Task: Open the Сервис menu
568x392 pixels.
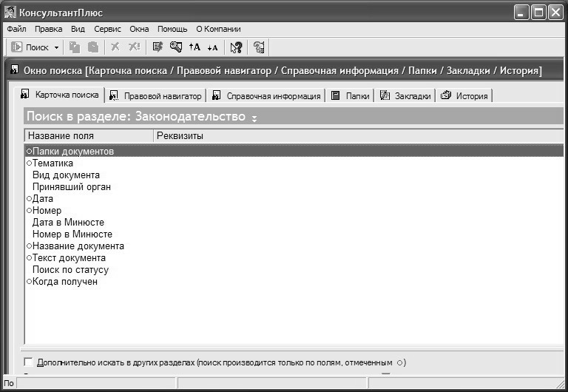Action: [x=107, y=29]
